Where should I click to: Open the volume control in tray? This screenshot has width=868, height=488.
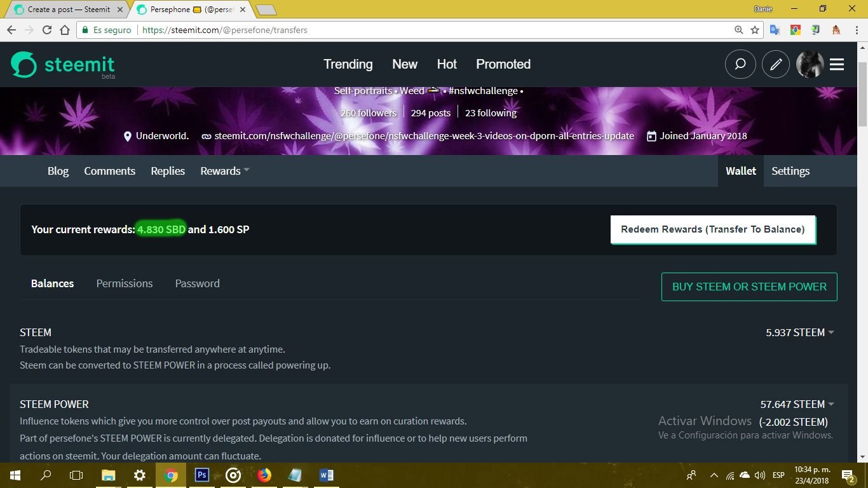click(x=760, y=475)
